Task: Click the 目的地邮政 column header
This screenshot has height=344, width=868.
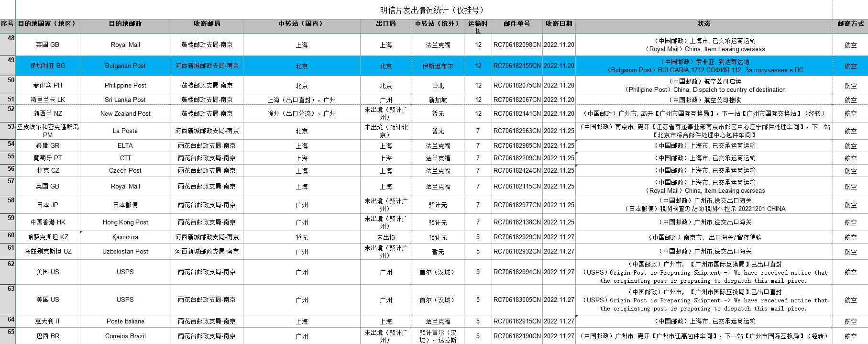Action: pos(125,24)
